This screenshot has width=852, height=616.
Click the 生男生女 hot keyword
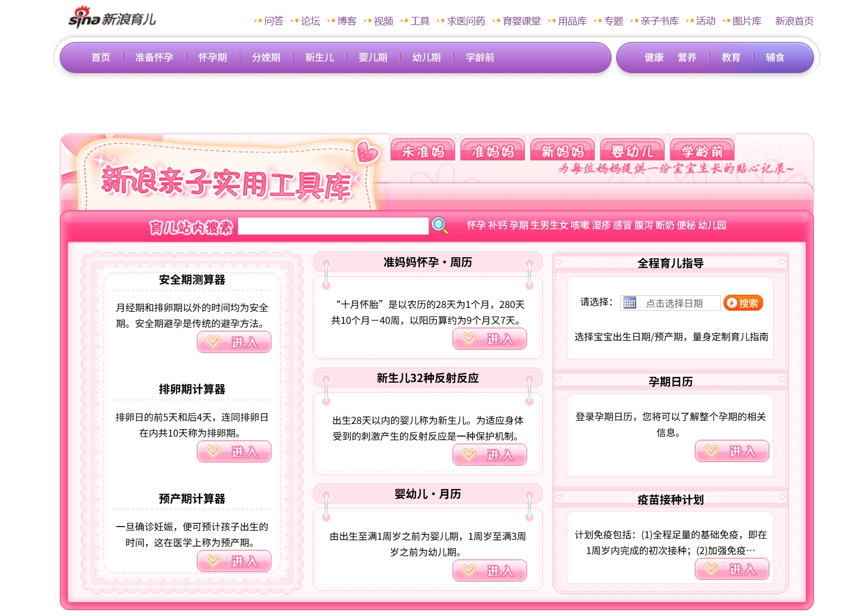click(x=549, y=225)
